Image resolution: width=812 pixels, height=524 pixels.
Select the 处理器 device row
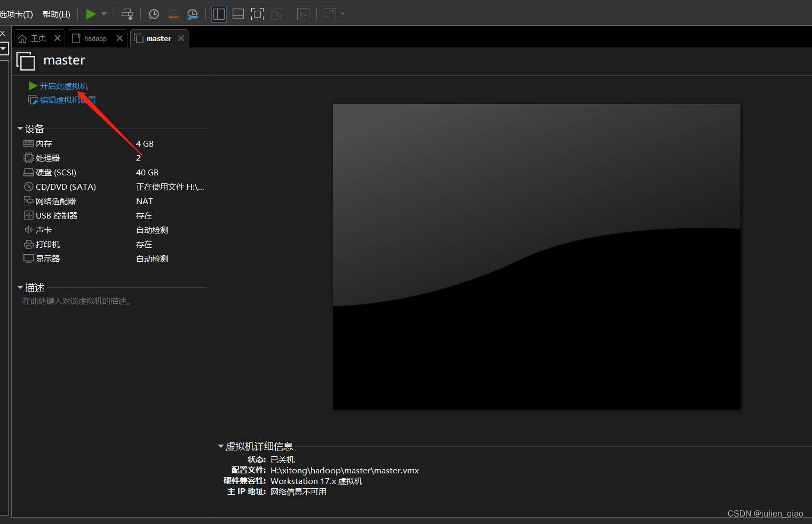point(114,158)
